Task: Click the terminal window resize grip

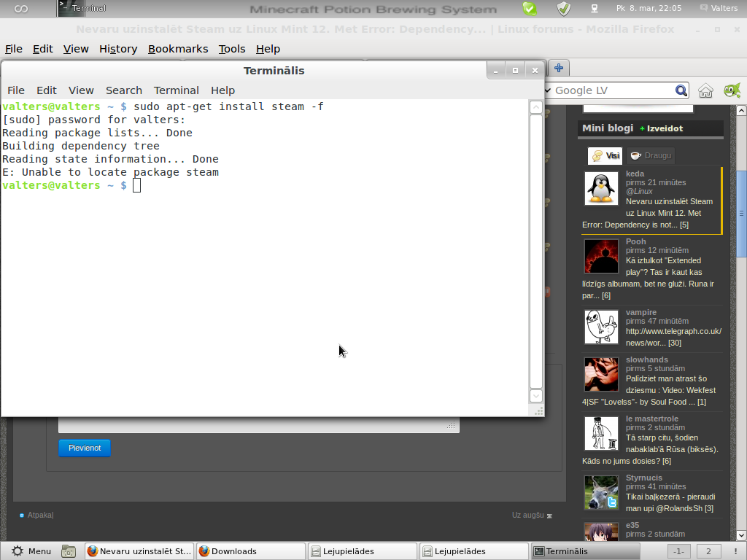Action: click(538, 411)
